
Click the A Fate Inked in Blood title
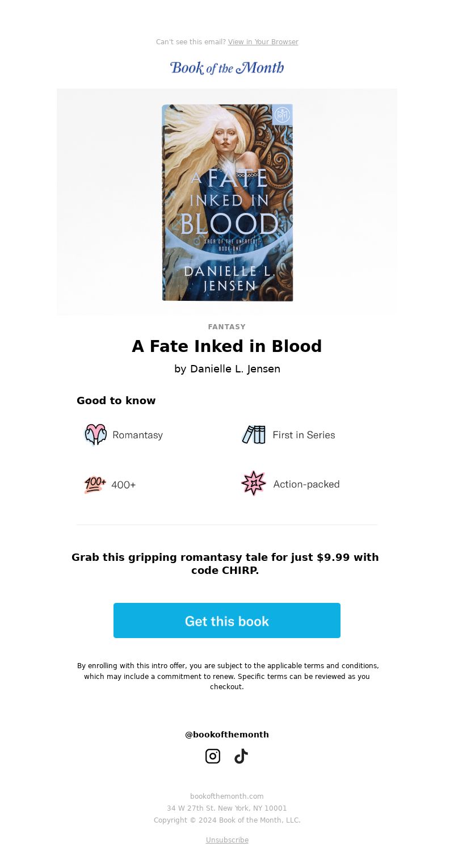click(227, 346)
